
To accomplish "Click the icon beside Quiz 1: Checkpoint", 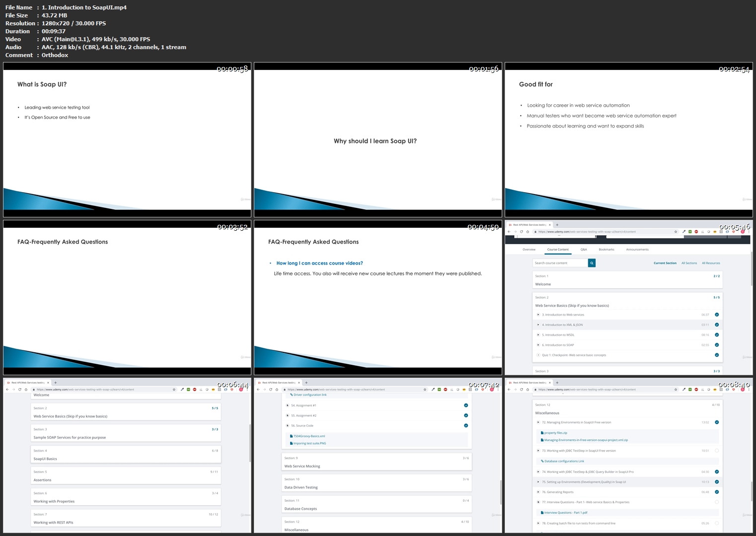I will [x=538, y=355].
